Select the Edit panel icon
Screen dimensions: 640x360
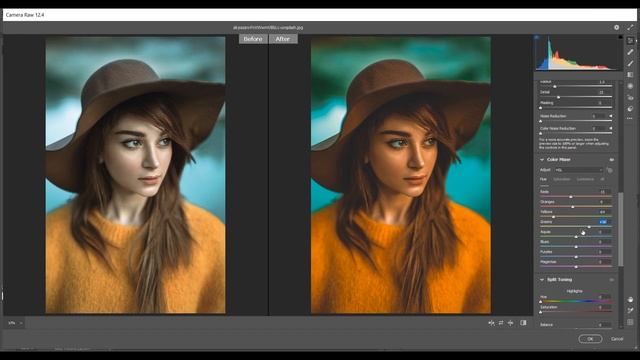click(630, 40)
